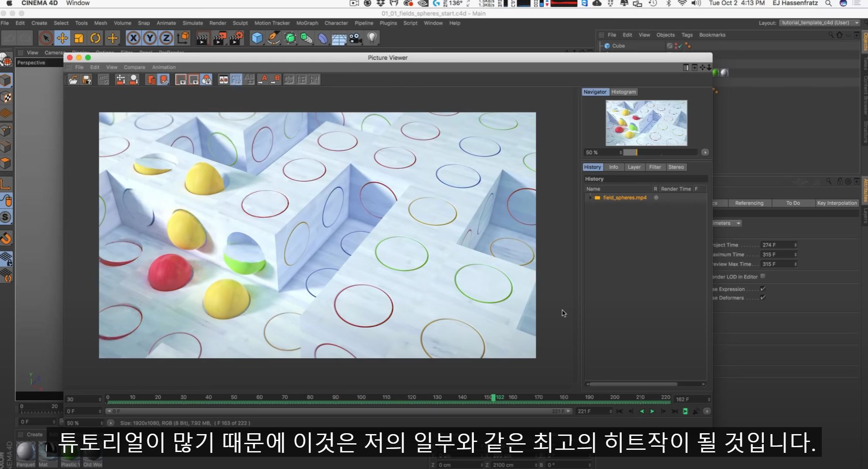The height and width of the screenshot is (469, 868).
Task: Click the Wi-Fi status icon in menu bar
Action: pyautogui.click(x=682, y=3)
